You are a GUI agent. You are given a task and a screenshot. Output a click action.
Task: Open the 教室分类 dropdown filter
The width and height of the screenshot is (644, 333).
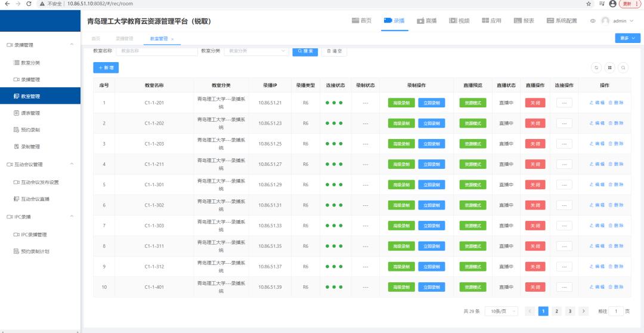tap(256, 51)
